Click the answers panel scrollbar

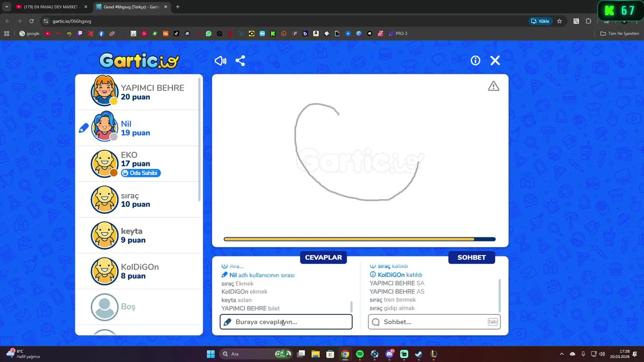point(351,307)
